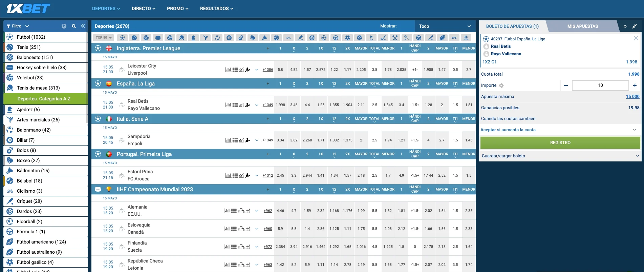Image resolution: width=644 pixels, height=272 pixels.
Task: Expand bet slip with double right arrows
Action: (x=625, y=26)
